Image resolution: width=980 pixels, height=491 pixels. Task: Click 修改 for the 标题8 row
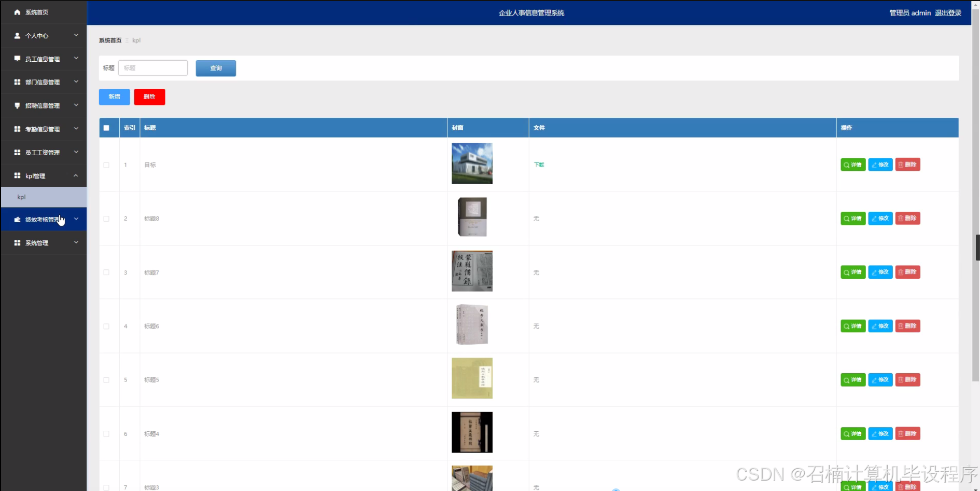[x=880, y=219]
